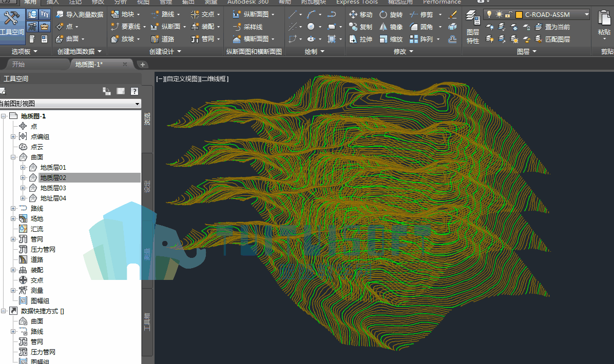Open the Performance ribbon tab
The width and height of the screenshot is (614, 364).
442,2
